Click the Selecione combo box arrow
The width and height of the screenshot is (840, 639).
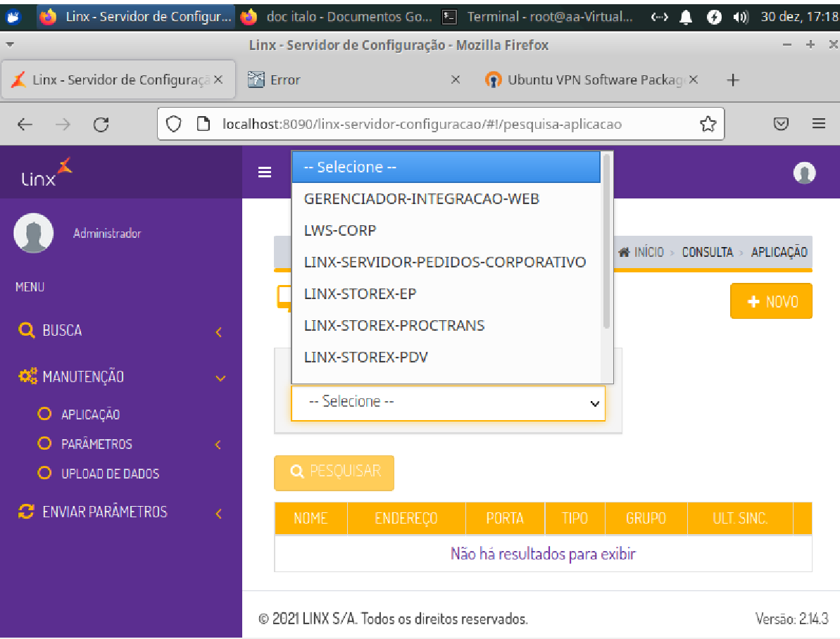595,403
